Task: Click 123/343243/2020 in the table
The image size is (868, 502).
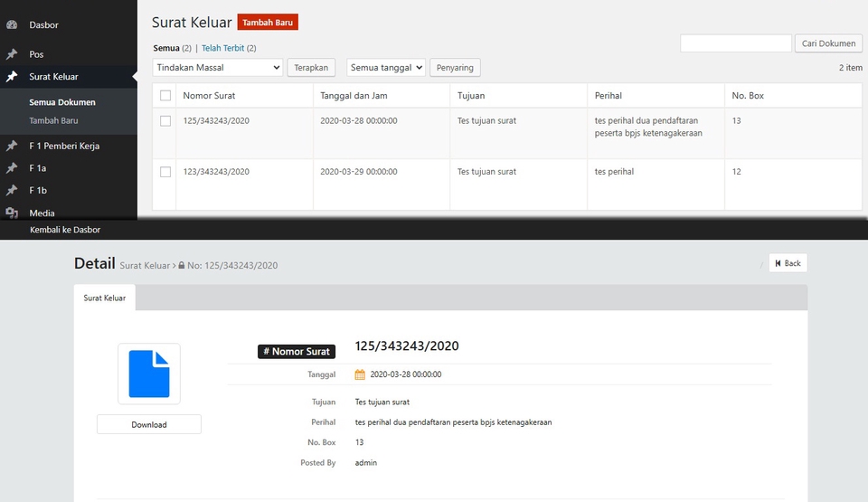Action: (x=216, y=172)
